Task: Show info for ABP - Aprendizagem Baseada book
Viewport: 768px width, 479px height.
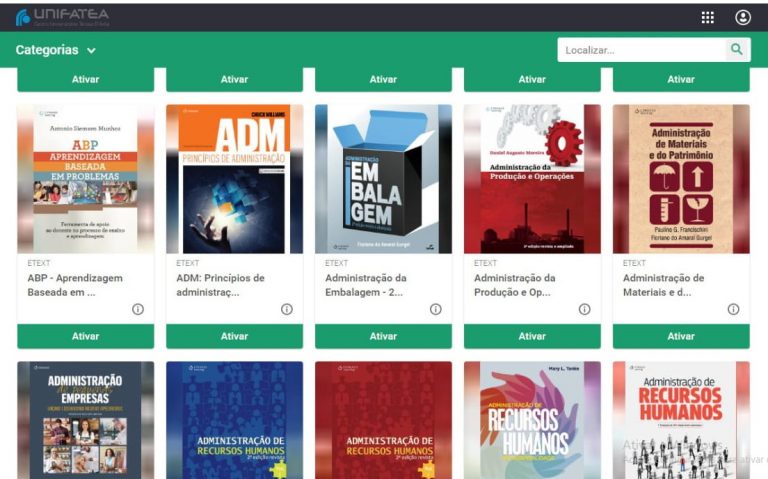Action: [x=138, y=309]
